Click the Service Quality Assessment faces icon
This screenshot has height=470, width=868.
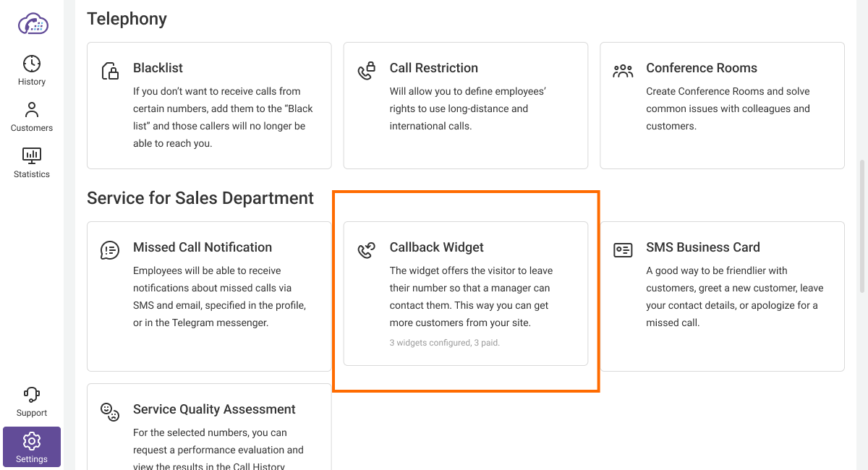(110, 412)
